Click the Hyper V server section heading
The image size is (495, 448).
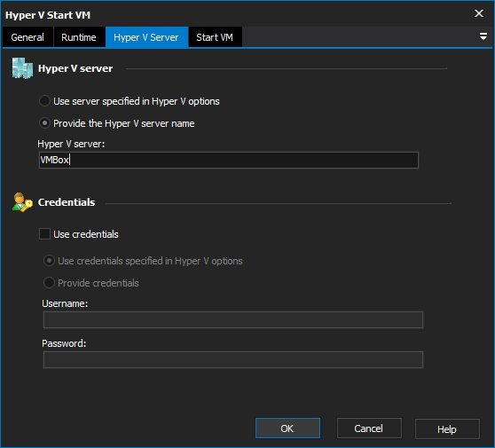(75, 68)
